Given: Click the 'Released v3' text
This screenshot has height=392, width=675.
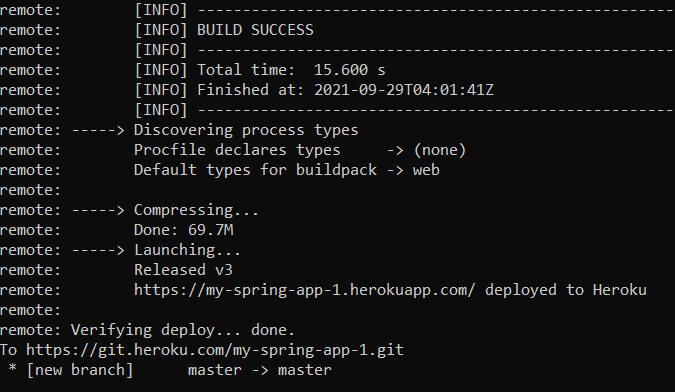Looking at the screenshot, I should (x=183, y=270).
